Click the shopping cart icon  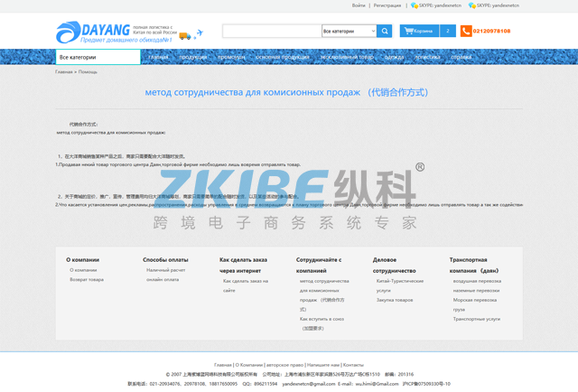tap(408, 31)
